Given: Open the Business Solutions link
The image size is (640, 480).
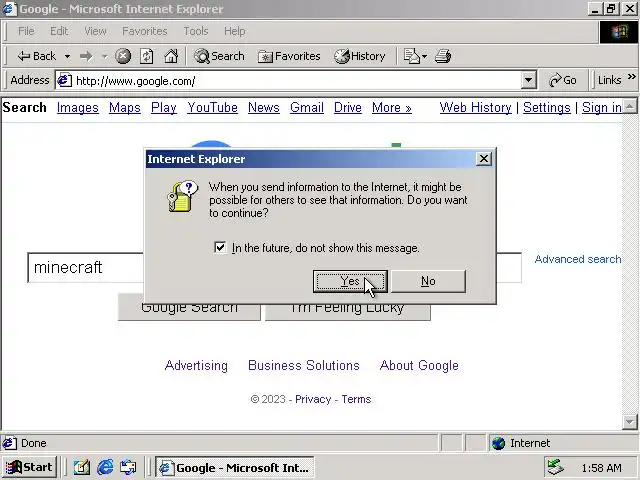Looking at the screenshot, I should (x=304, y=365).
